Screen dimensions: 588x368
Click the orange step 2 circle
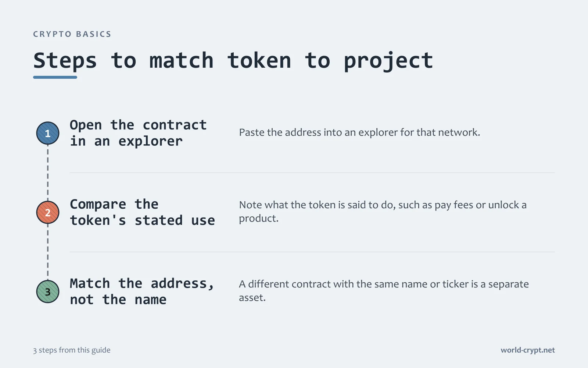click(x=48, y=212)
